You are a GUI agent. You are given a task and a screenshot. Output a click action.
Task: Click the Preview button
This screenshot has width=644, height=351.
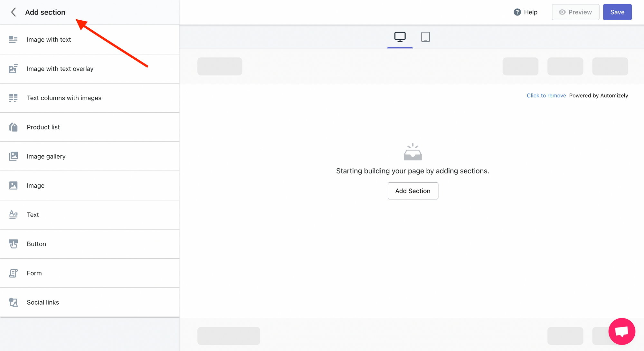[575, 12]
